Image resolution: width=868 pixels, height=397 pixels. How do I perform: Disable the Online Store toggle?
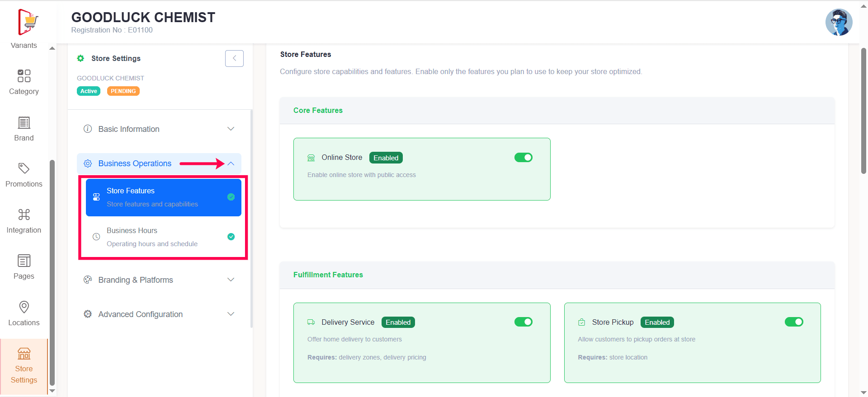(x=523, y=158)
